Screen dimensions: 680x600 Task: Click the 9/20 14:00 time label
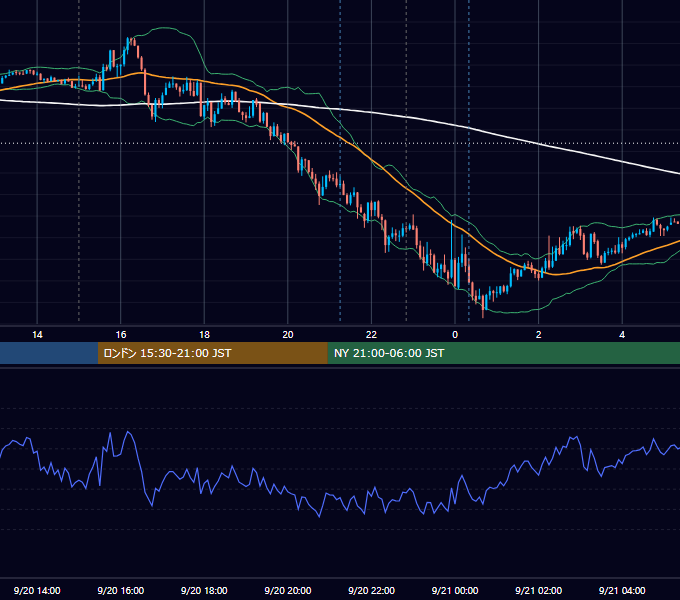[37, 590]
